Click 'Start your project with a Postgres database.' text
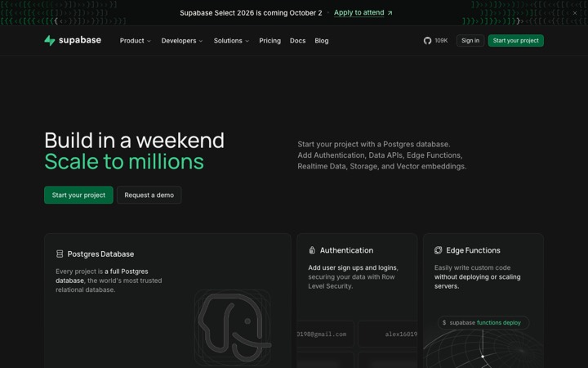588x368 pixels. [374, 144]
